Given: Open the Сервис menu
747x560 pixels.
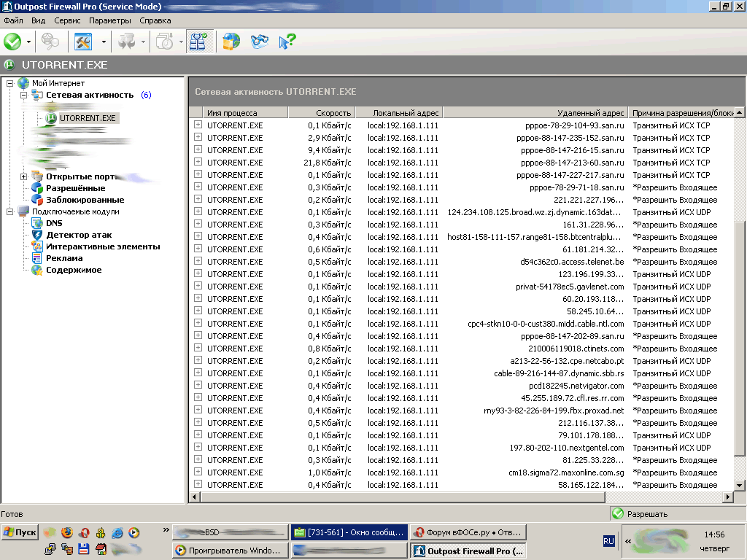Looking at the screenshot, I should click(x=67, y=20).
